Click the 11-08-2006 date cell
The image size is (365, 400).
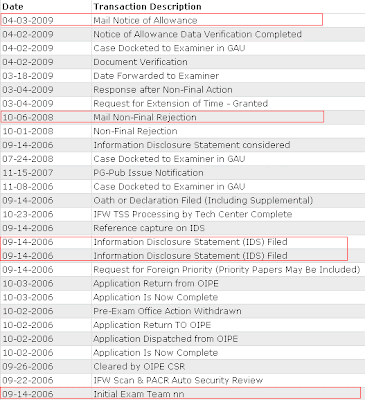click(28, 187)
